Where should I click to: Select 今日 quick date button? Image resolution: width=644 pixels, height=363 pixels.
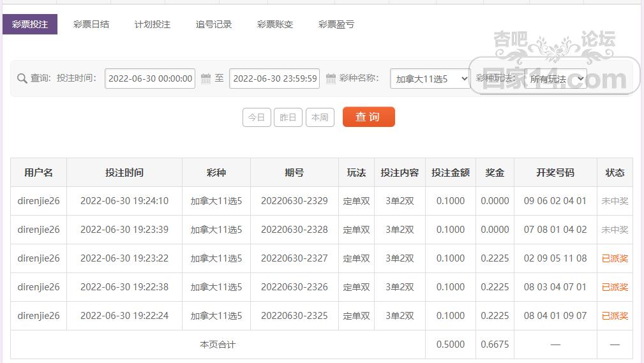257,117
